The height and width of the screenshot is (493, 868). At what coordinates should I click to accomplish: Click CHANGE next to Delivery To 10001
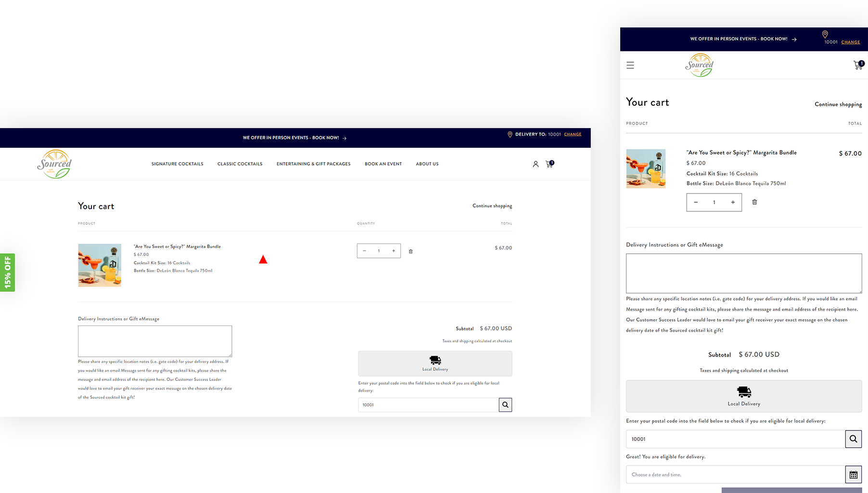click(x=573, y=134)
